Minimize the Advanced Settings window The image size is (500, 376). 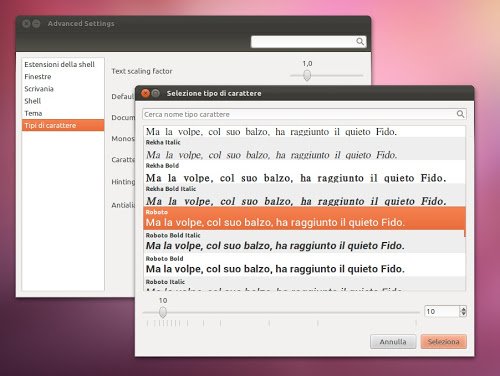[x=36, y=24]
